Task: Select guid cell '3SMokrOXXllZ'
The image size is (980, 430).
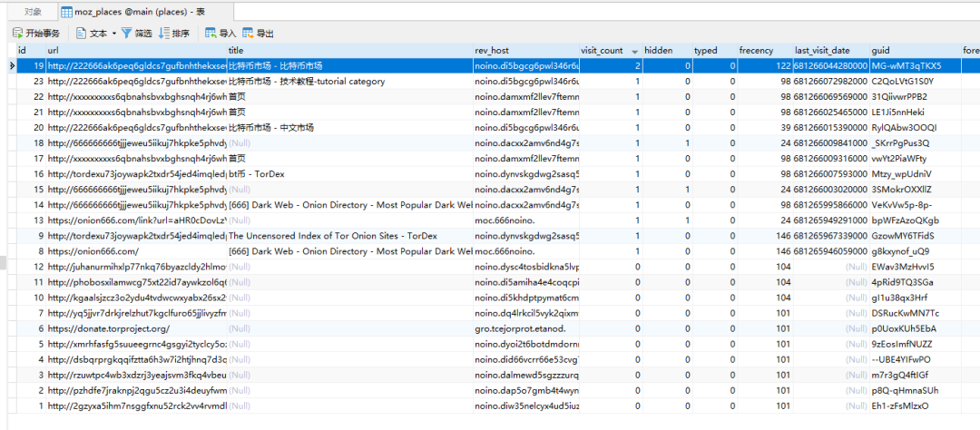Action: (x=915, y=190)
